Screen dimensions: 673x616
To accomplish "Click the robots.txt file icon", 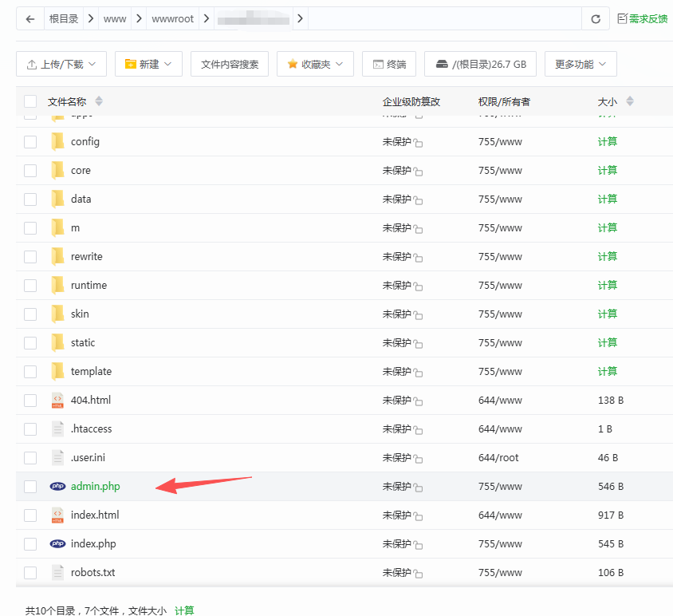I will point(57,573).
